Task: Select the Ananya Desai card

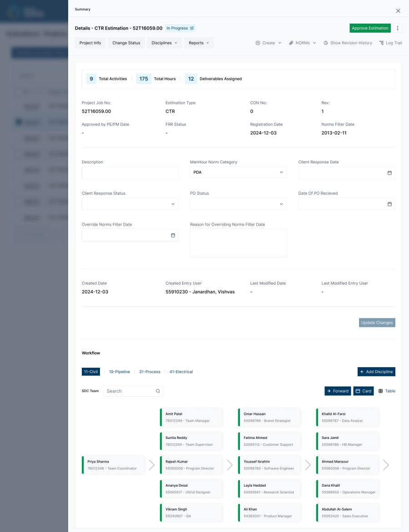Action: click(191, 488)
